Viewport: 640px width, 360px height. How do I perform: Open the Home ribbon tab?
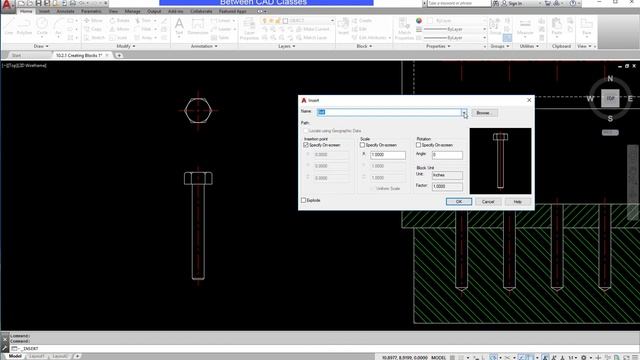coord(26,11)
